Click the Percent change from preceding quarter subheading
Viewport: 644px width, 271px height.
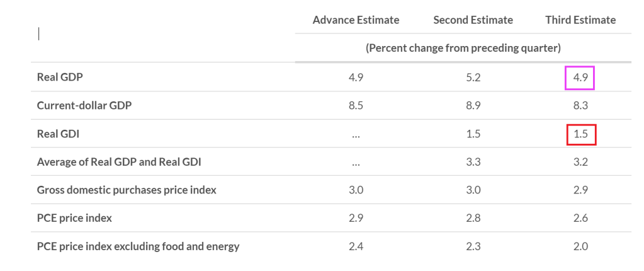tap(463, 48)
